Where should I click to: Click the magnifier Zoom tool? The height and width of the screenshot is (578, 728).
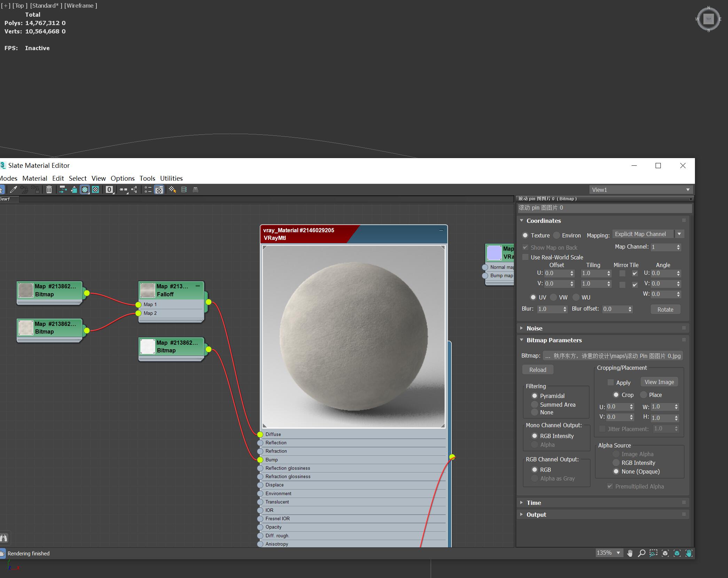tap(642, 553)
